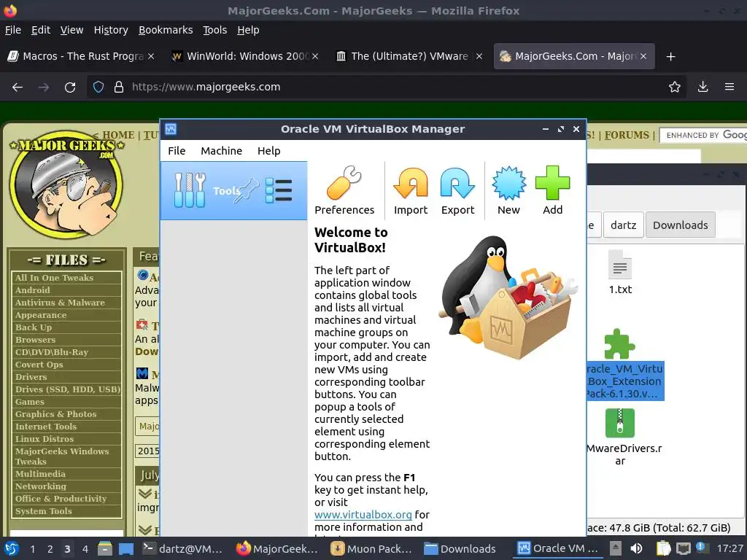The width and height of the screenshot is (747, 560).
Task: Click the site security padlock icon
Action: pyautogui.click(x=119, y=87)
